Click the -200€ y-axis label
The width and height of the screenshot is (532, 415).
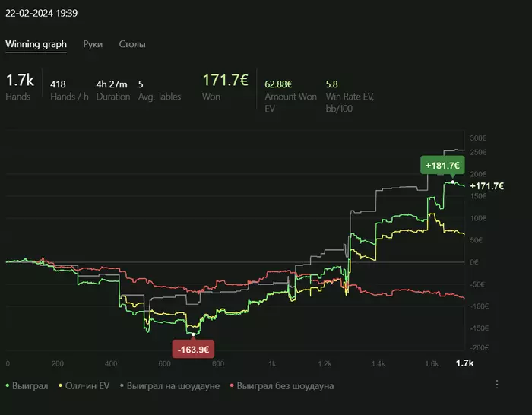pos(480,348)
